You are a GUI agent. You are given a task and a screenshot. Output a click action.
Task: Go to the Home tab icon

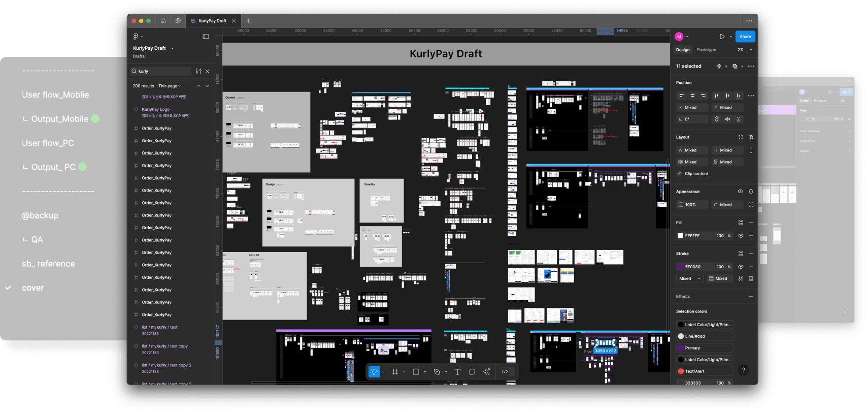[x=163, y=21]
